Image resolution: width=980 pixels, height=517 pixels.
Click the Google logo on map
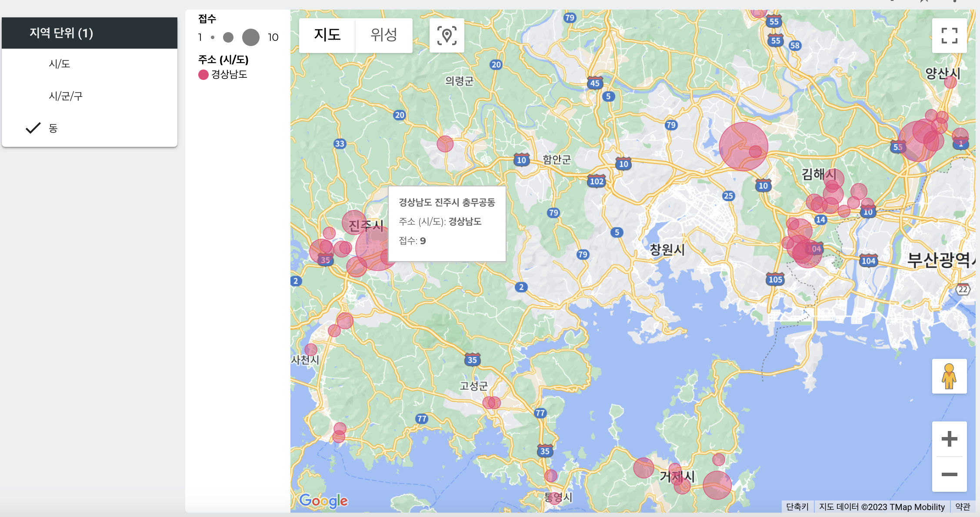(x=323, y=501)
